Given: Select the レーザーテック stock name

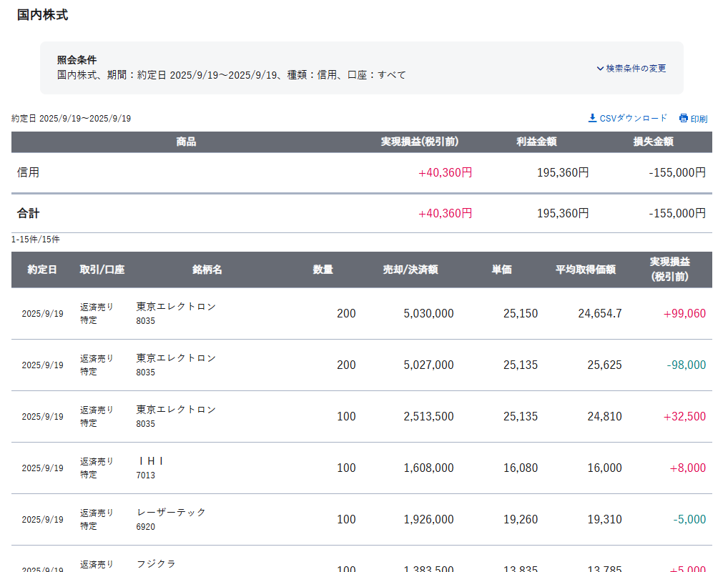Looking at the screenshot, I should 171,513.
